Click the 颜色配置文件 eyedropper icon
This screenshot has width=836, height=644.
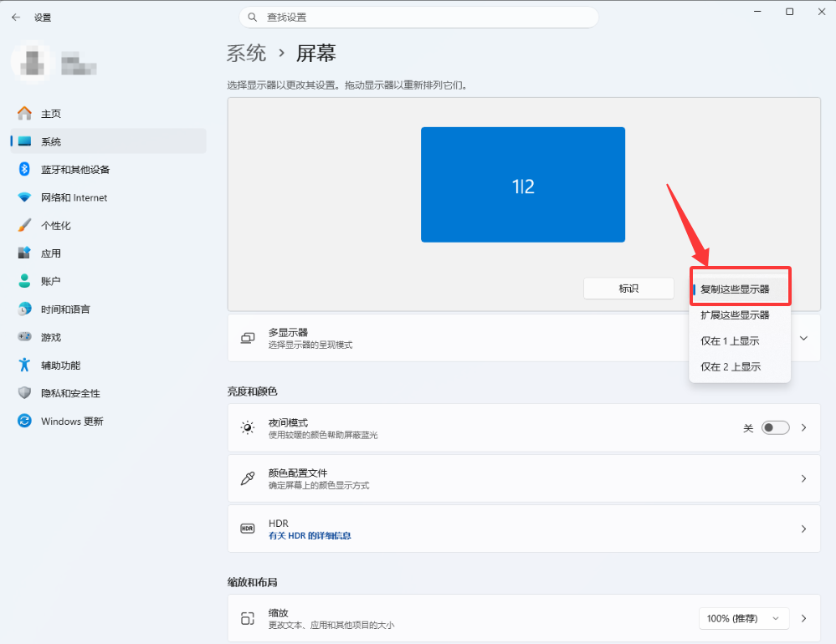(x=248, y=478)
